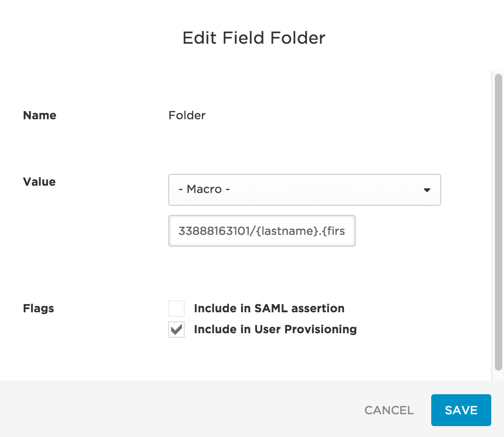Viewport: 504px width, 437px height.
Task: Save the Folder field changes
Action: 461,410
